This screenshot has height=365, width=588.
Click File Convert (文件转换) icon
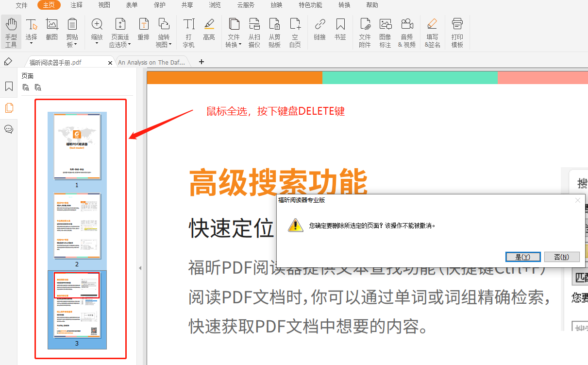pyautogui.click(x=234, y=24)
